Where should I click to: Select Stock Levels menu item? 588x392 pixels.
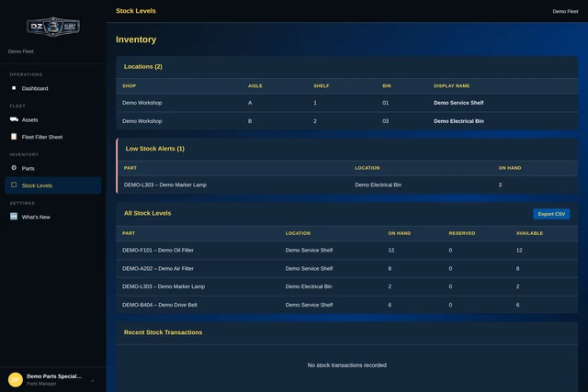53,185
